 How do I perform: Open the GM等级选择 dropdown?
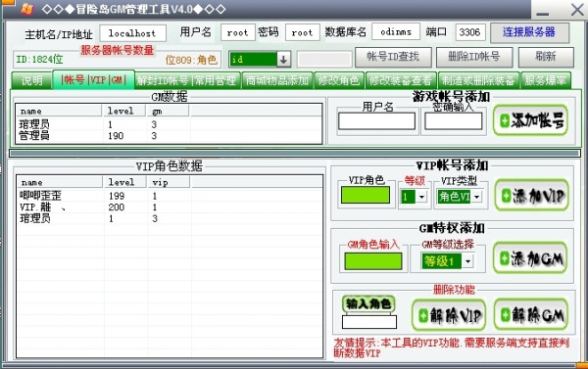point(467,261)
